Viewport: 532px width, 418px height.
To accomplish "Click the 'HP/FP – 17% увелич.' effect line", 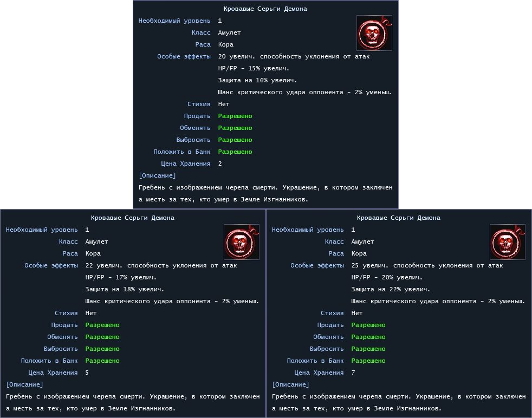I will pos(121,277).
